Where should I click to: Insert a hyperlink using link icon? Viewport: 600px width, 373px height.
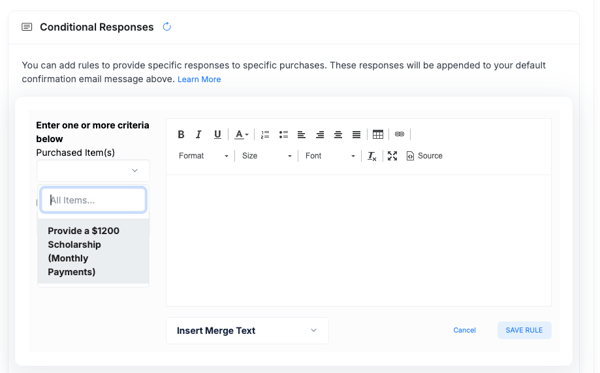(399, 134)
